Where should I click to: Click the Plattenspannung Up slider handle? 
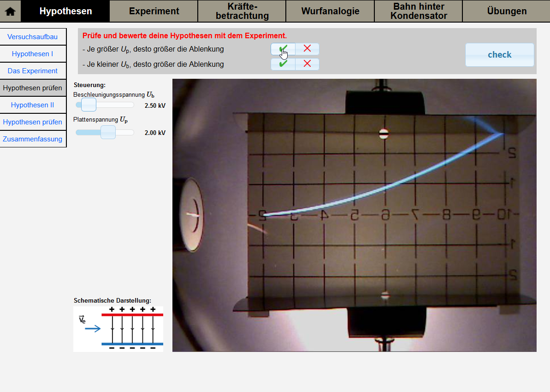pyautogui.click(x=108, y=133)
